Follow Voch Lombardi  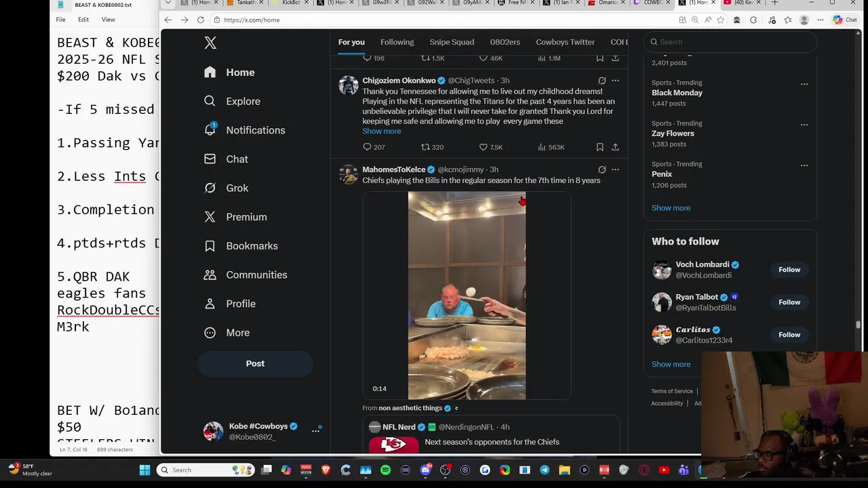pyautogui.click(x=789, y=270)
